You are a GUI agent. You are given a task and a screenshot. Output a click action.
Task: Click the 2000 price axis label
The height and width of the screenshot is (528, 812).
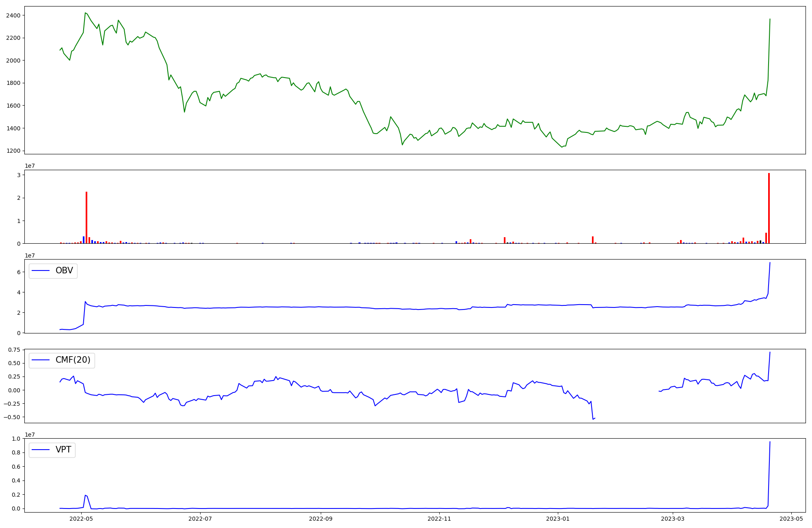13,61
